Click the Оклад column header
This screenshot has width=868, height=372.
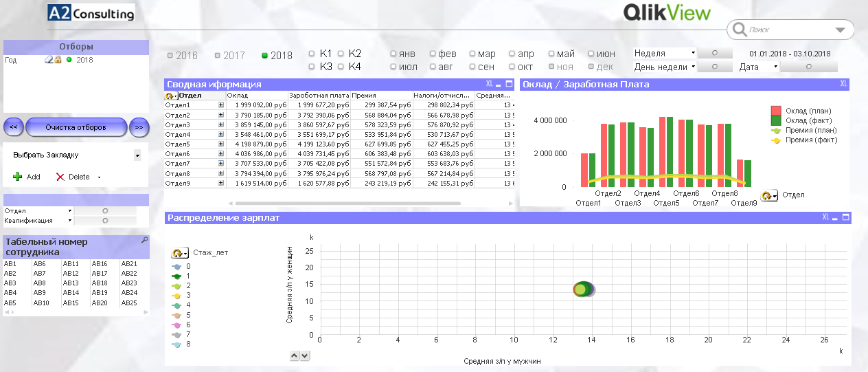point(257,96)
